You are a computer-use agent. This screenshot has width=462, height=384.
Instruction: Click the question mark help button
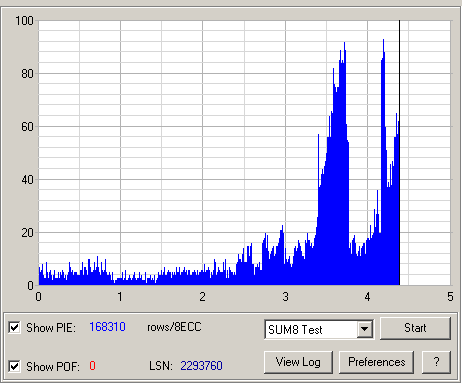click(x=436, y=362)
